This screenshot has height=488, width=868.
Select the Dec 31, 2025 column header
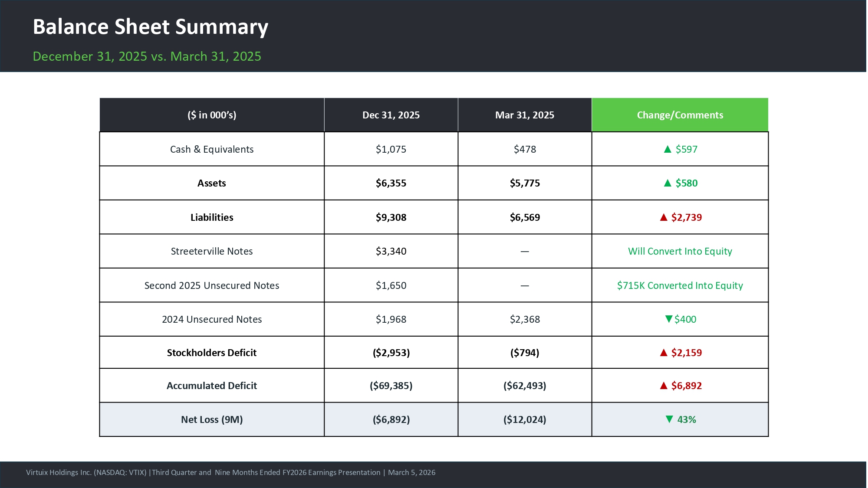[x=391, y=115]
